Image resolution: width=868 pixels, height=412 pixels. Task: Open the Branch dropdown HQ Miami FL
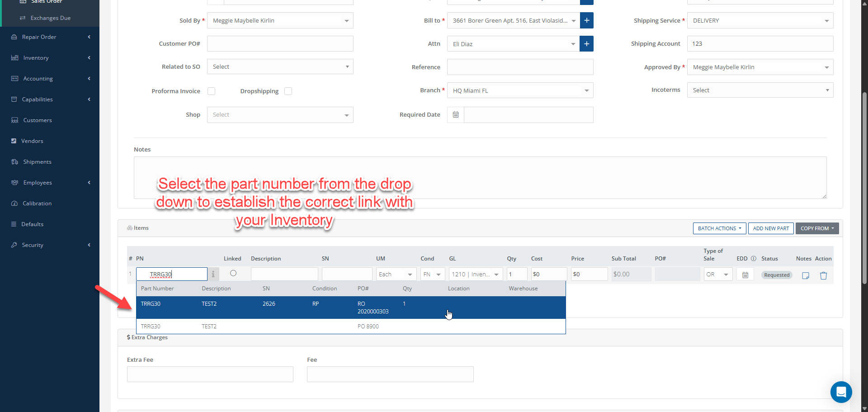pos(520,90)
